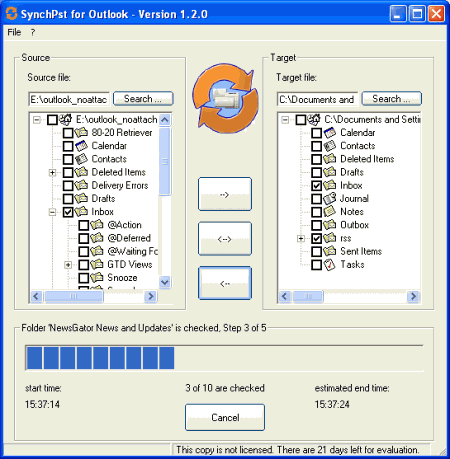This screenshot has width=450, height=459.
Task: Click the blue synchronization progress bar
Action: coord(224,358)
